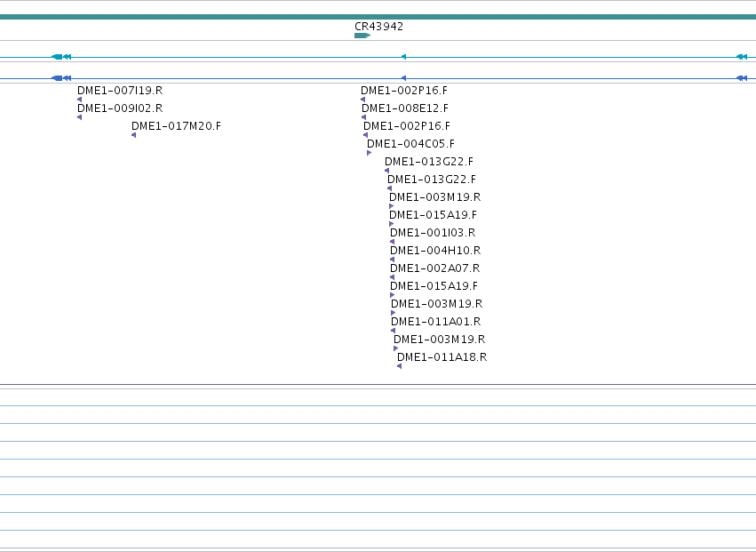Select the arrow glyph under DME1-004C05.F
The height and width of the screenshot is (552, 756).
click(370, 154)
